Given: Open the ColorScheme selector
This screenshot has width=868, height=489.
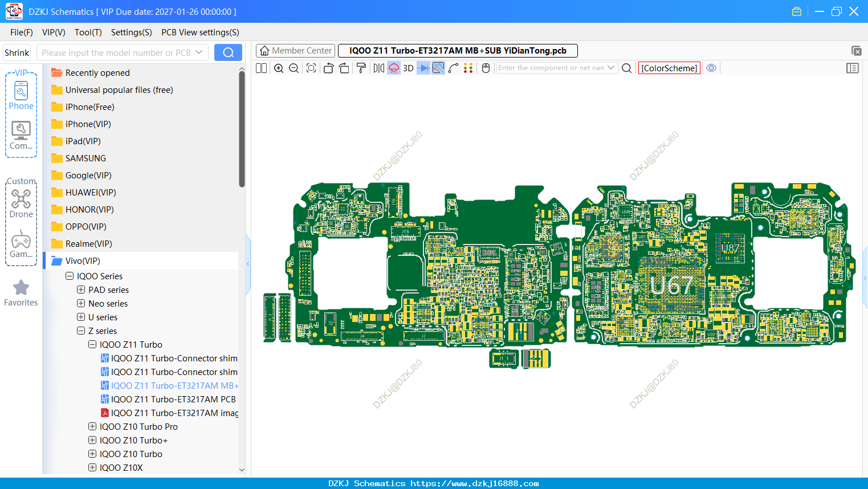Looking at the screenshot, I should click(x=669, y=68).
